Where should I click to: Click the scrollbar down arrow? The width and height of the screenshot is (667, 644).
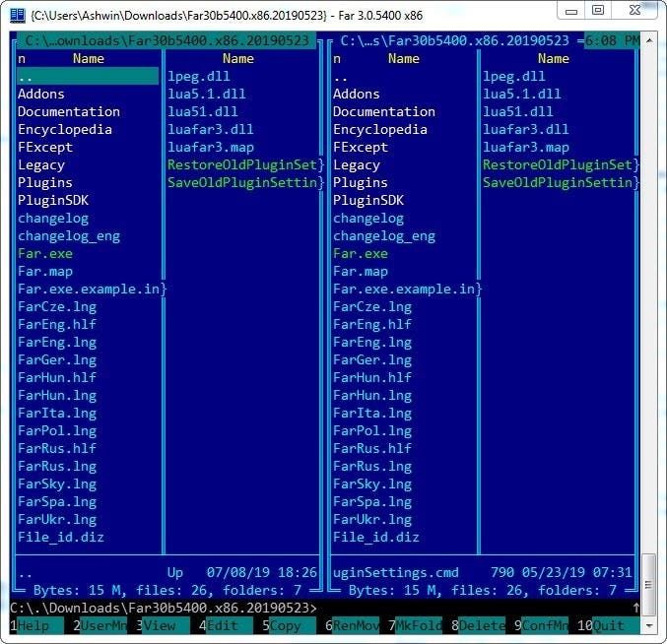pyautogui.click(x=649, y=625)
